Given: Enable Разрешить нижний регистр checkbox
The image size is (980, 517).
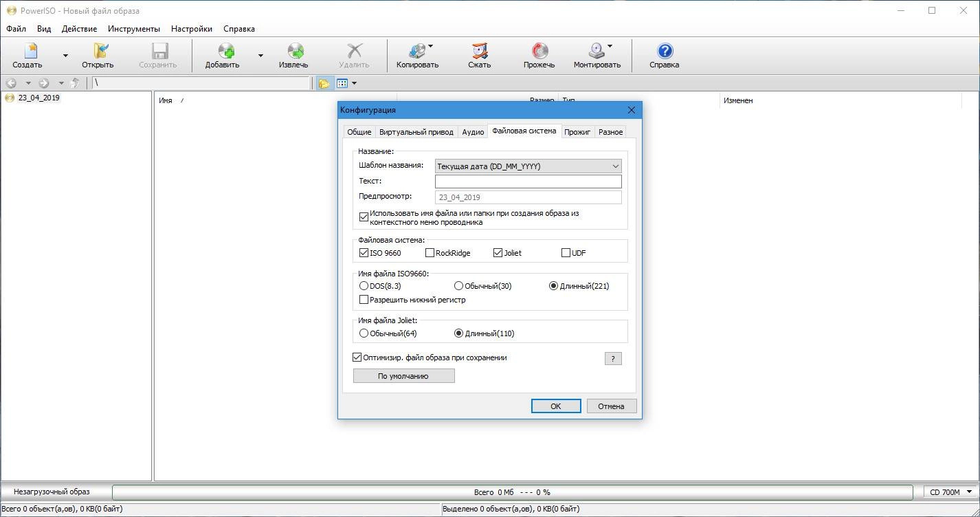Looking at the screenshot, I should [x=364, y=300].
